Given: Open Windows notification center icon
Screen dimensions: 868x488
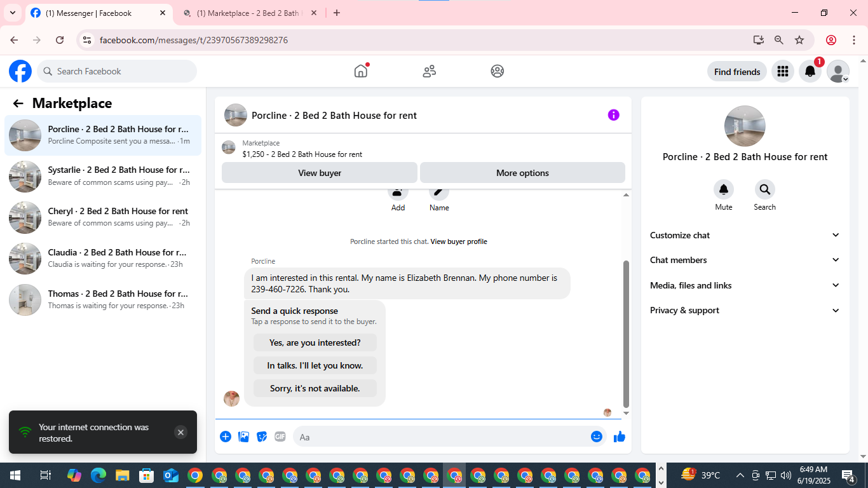Looking at the screenshot, I should (x=848, y=475).
